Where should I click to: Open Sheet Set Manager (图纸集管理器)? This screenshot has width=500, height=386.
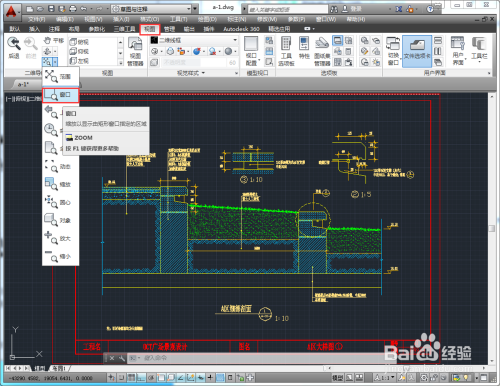click(322, 51)
